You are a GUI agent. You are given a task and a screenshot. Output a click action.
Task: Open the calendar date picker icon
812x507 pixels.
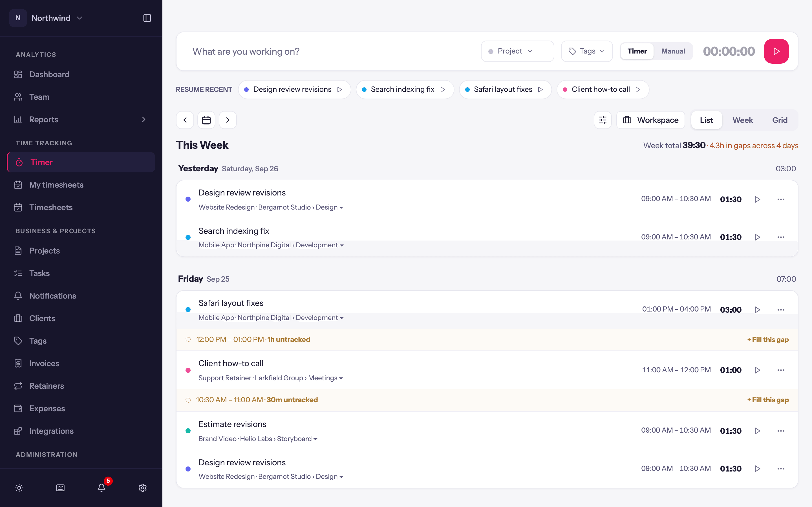pos(206,120)
